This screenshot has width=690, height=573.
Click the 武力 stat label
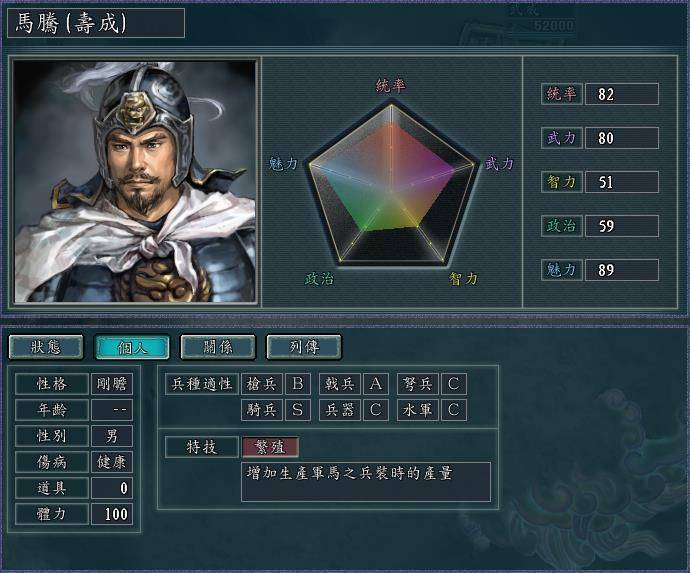(x=562, y=138)
